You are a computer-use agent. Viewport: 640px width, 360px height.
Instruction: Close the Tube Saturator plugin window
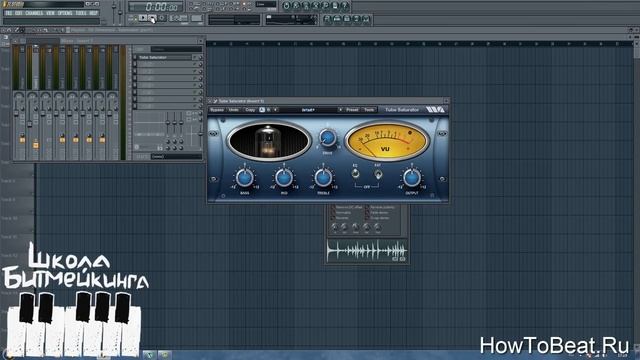click(446, 101)
